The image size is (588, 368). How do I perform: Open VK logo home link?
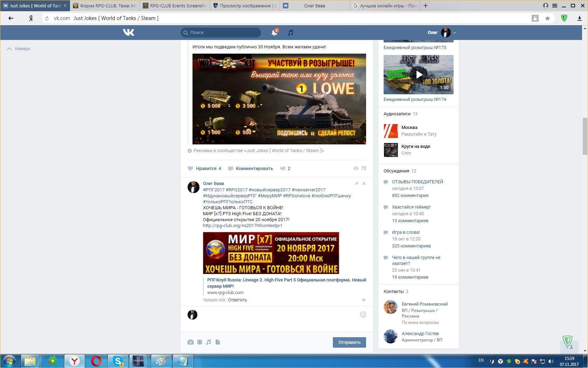pos(128,32)
